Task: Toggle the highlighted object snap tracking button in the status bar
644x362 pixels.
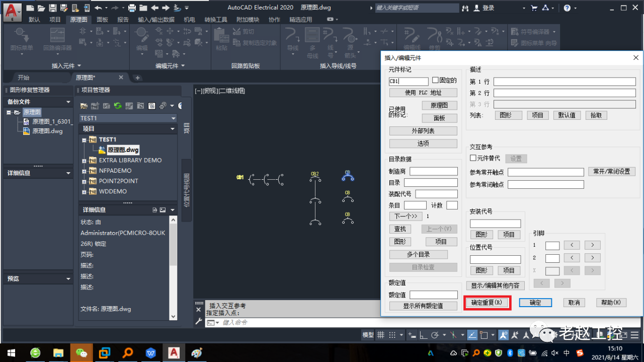Action: pos(472,335)
